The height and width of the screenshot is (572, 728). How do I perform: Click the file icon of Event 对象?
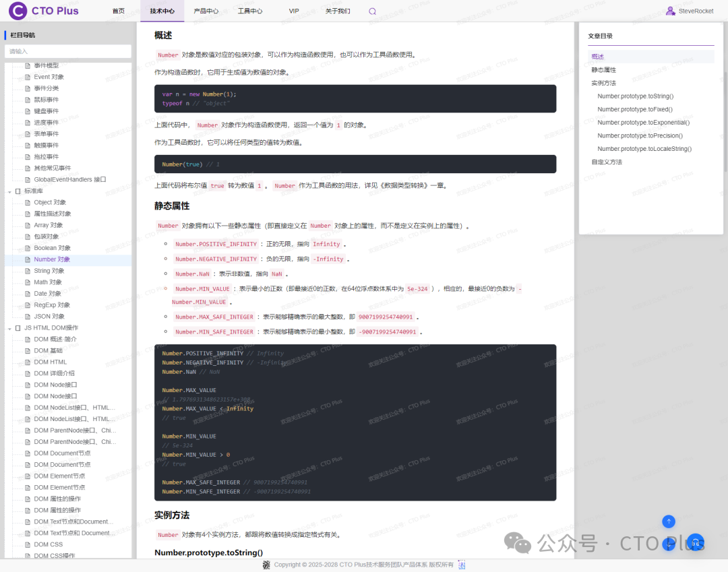(x=28, y=77)
